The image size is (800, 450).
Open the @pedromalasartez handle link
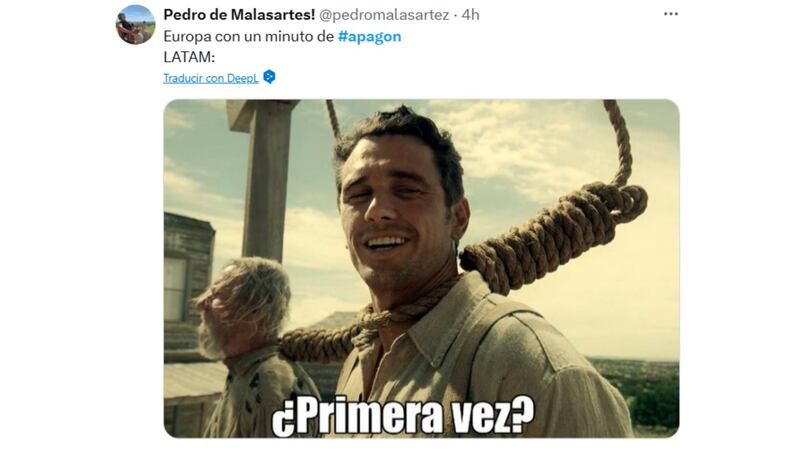click(384, 15)
